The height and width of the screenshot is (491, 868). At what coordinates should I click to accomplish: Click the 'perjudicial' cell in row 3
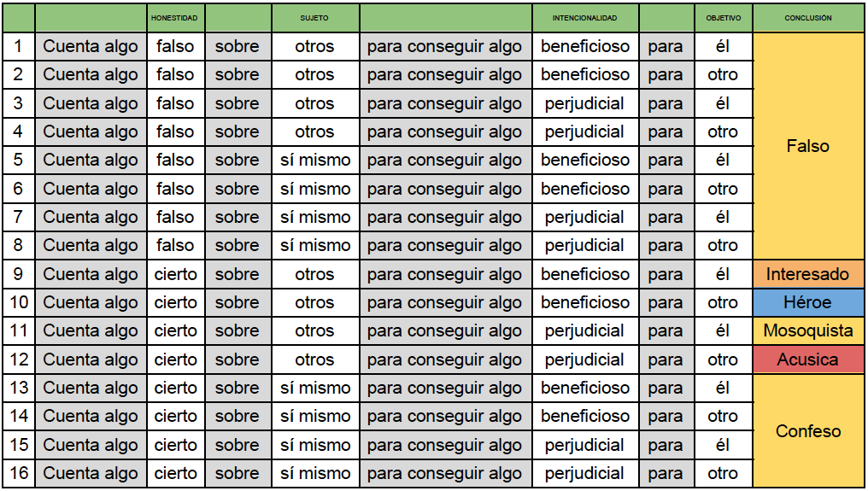584,103
